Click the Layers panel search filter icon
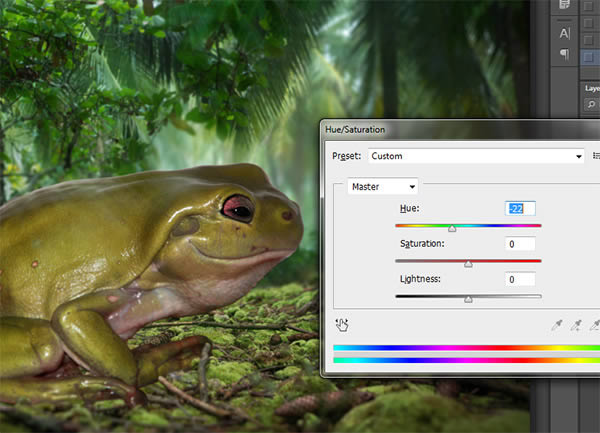Viewport: 600px width, 433px height. (591, 104)
